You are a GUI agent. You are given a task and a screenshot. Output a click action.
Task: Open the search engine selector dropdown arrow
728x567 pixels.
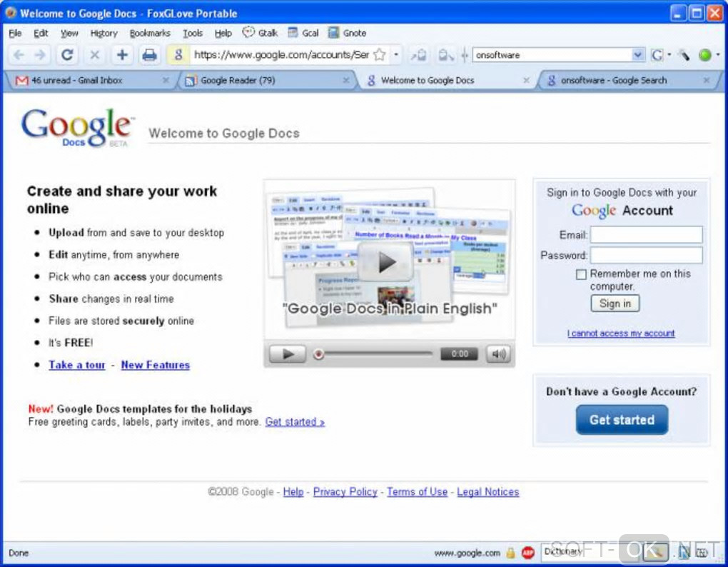coord(669,55)
